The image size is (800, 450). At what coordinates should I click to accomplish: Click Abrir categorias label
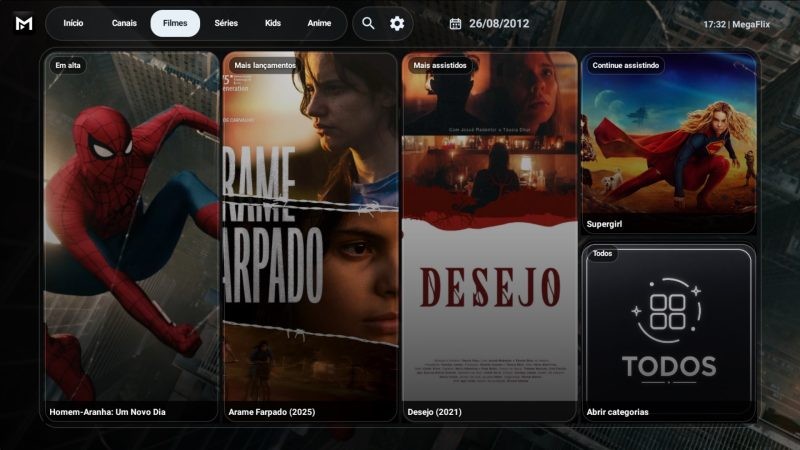[617, 412]
